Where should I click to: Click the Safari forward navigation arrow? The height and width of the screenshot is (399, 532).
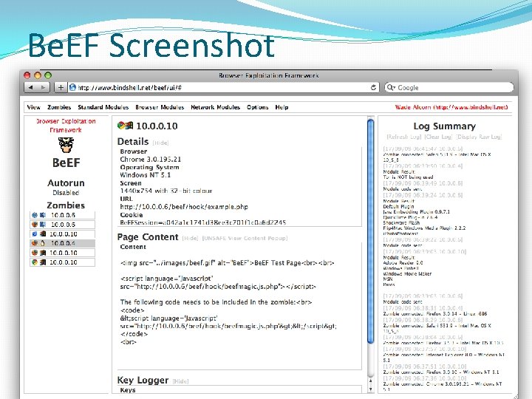click(44, 87)
